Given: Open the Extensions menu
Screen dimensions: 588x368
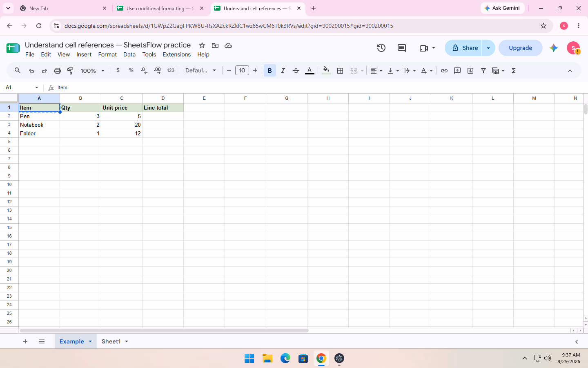Looking at the screenshot, I should pyautogui.click(x=176, y=54).
